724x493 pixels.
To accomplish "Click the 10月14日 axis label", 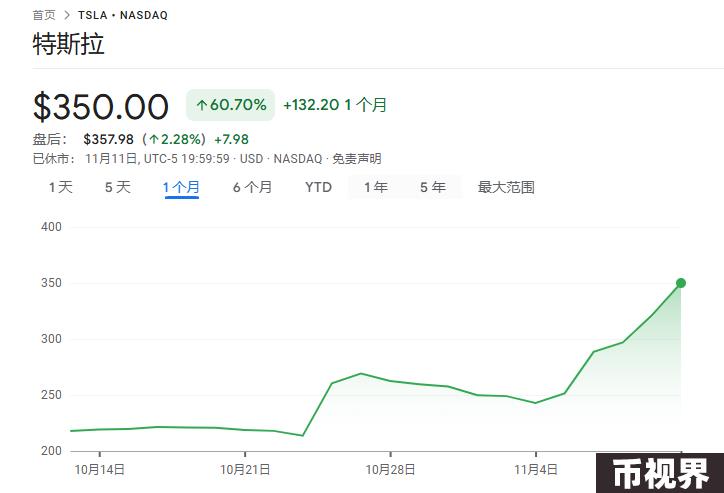I will [100, 469].
